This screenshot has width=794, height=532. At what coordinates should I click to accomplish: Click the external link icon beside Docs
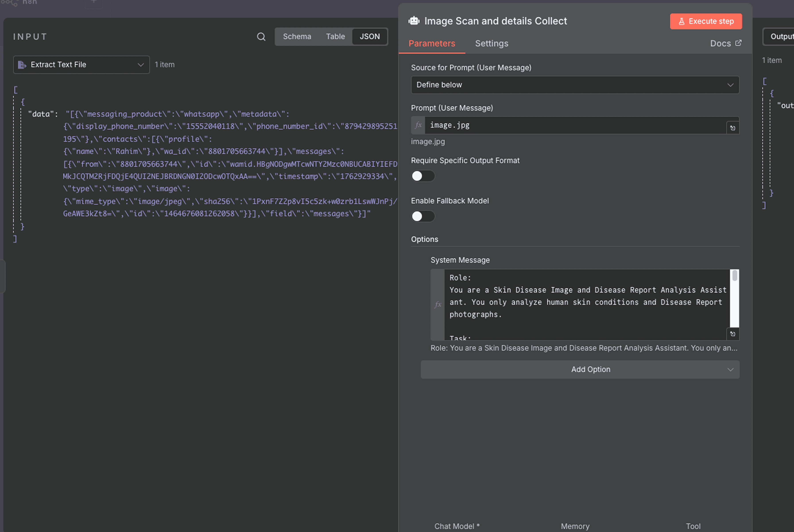738,43
